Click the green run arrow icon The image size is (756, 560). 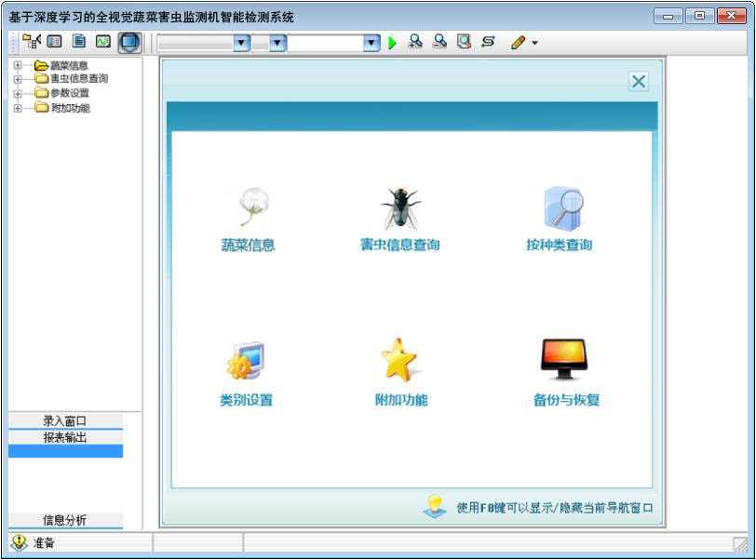pos(392,43)
